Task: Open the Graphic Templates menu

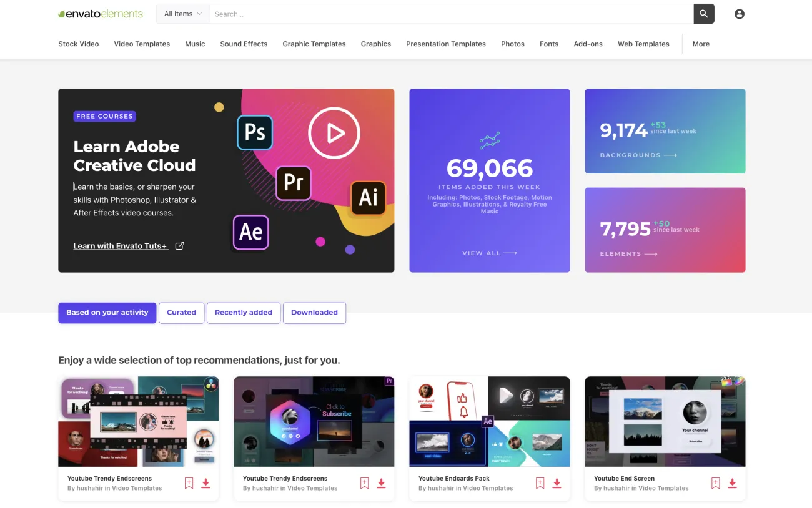Action: (x=314, y=44)
